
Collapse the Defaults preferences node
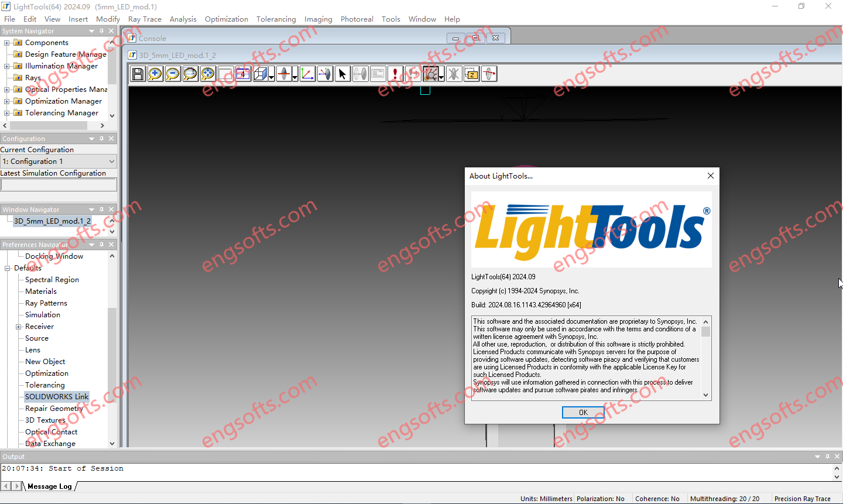(8, 268)
